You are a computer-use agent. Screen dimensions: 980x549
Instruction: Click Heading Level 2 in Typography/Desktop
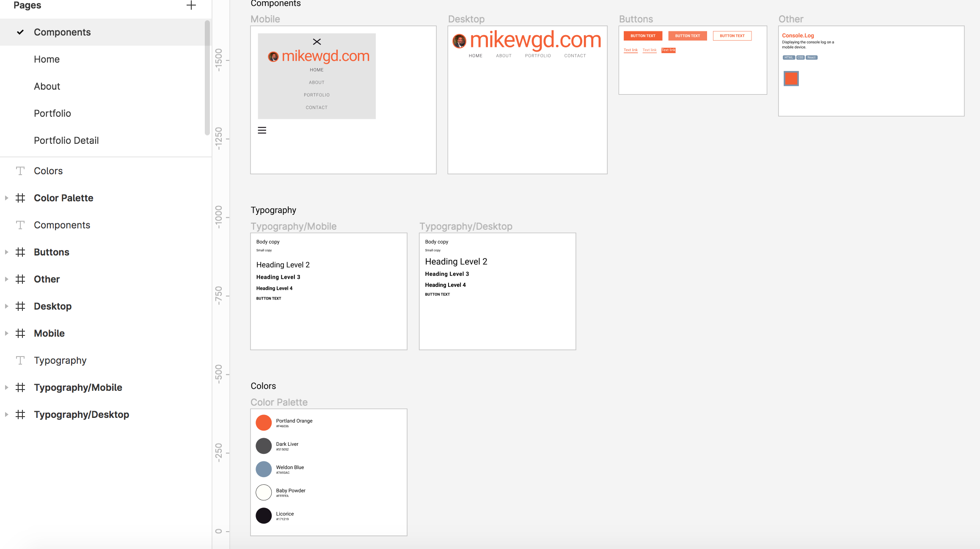(x=456, y=262)
